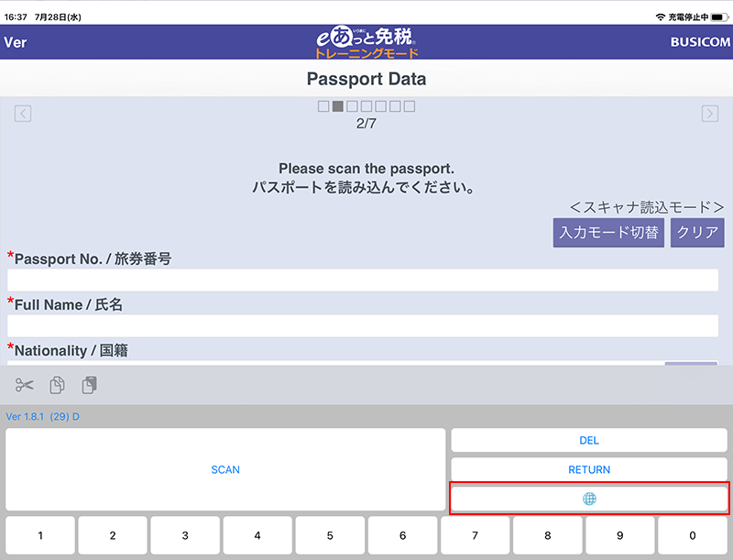Tap the eあっと免税 app logo

(x=366, y=42)
